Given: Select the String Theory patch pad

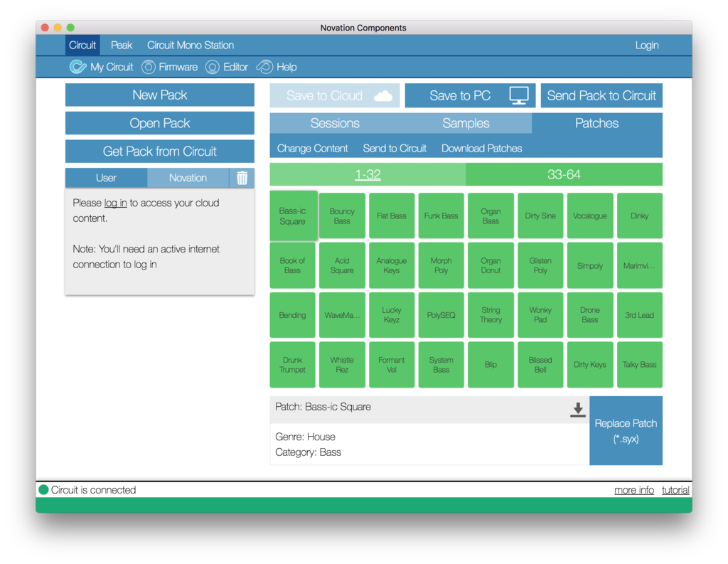Looking at the screenshot, I should click(x=491, y=315).
